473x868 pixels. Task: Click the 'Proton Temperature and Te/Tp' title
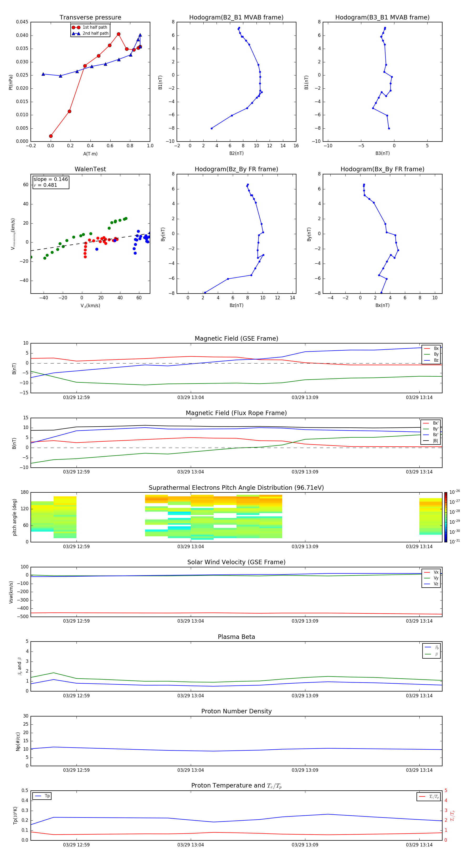(236, 786)
